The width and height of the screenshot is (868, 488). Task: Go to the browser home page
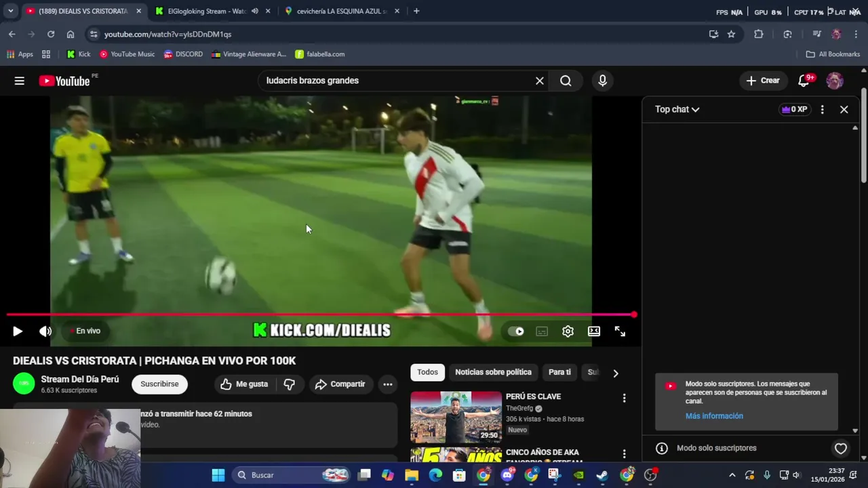pos(71,34)
